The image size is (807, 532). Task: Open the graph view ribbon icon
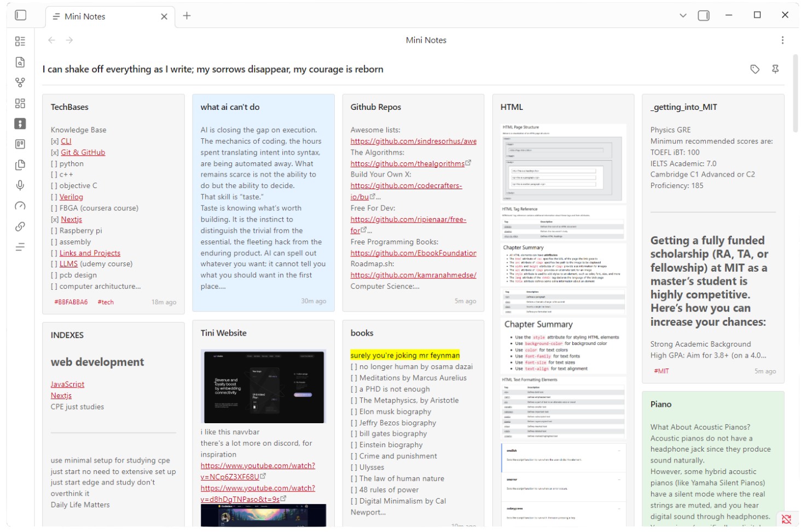tap(20, 83)
